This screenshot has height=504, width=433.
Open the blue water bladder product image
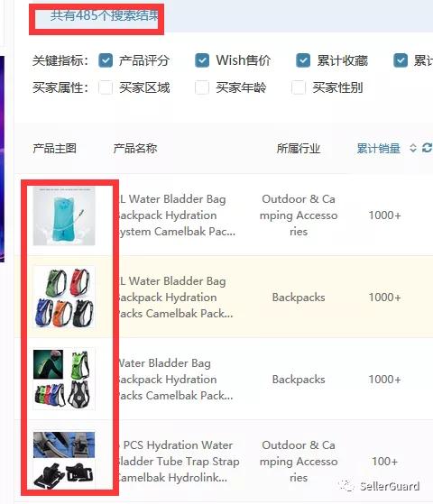coord(64,216)
